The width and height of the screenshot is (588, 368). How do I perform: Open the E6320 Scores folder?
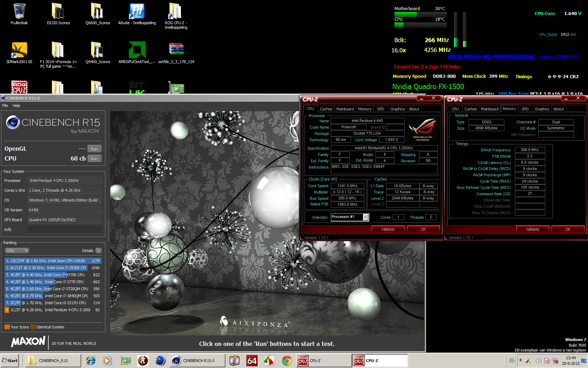click(58, 14)
